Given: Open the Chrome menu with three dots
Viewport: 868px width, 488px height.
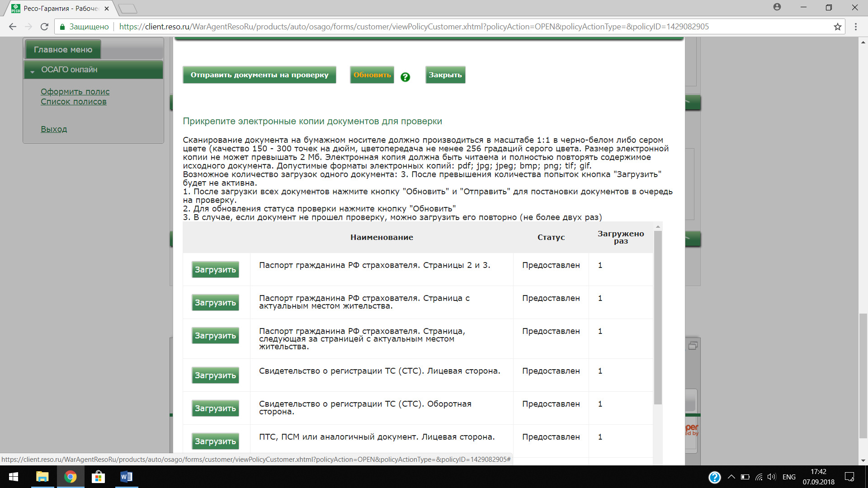Looking at the screenshot, I should 856,27.
